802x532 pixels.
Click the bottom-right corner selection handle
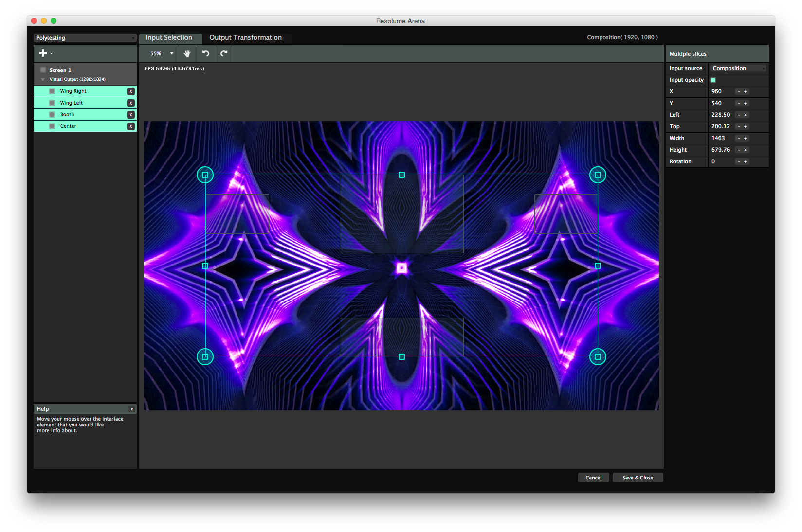pyautogui.click(x=598, y=356)
